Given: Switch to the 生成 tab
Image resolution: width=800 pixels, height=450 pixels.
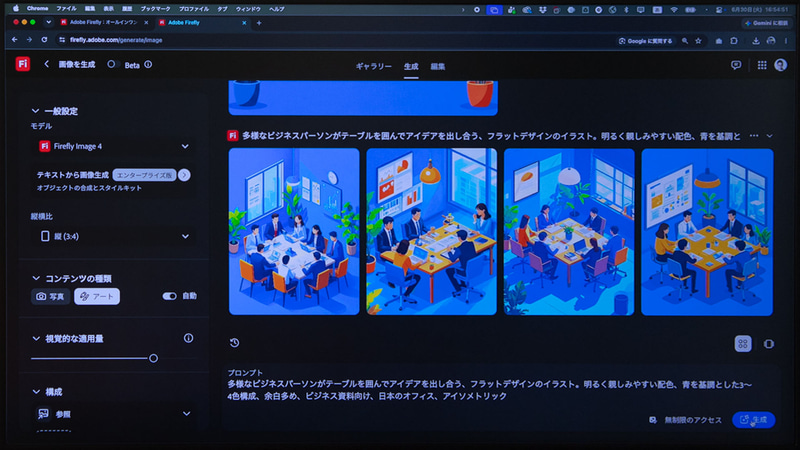Looking at the screenshot, I should 411,66.
